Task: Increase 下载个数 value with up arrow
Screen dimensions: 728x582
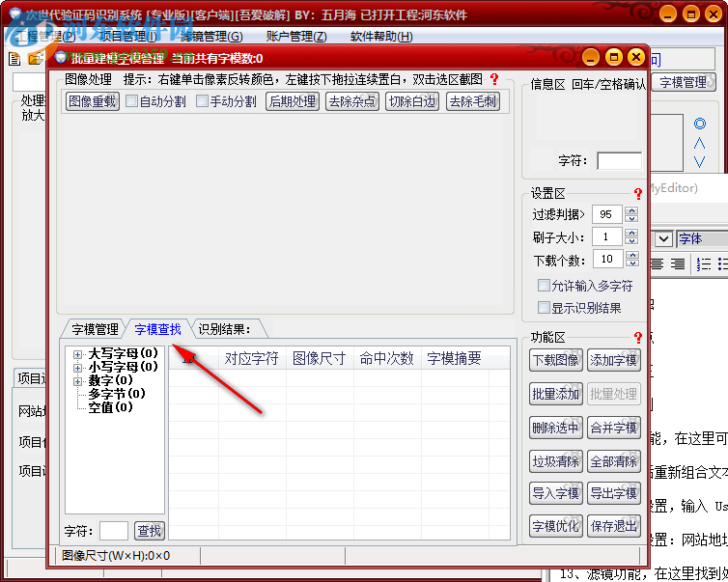Action: 632,255
